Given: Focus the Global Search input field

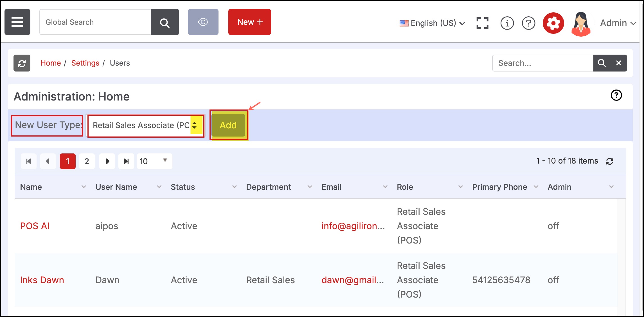Looking at the screenshot, I should tap(95, 22).
